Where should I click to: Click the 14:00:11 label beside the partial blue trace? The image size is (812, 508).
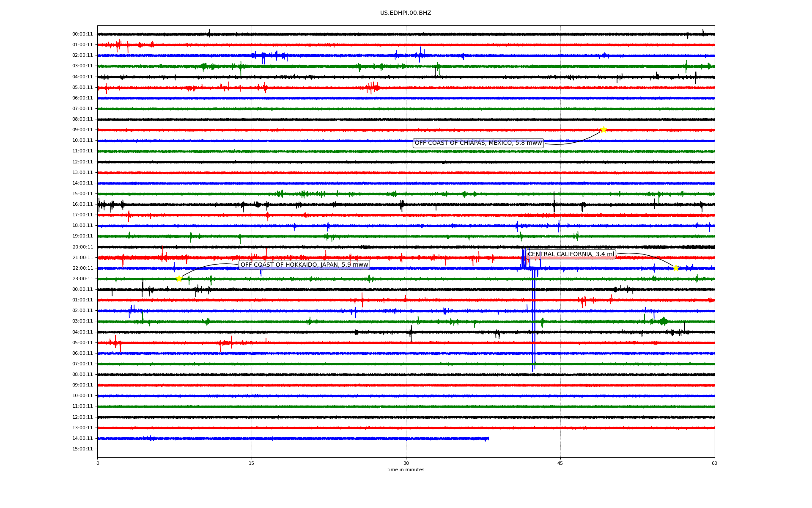82,438
